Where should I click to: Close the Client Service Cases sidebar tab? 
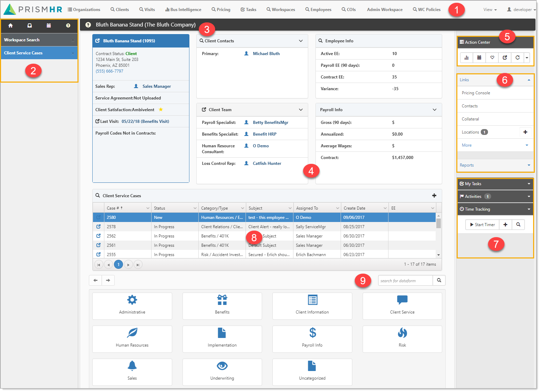73,53
